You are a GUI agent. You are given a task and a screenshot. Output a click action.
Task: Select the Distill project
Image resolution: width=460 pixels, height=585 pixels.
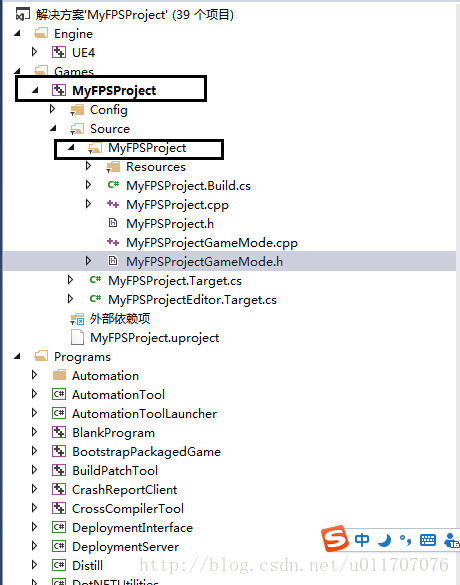coord(87,566)
